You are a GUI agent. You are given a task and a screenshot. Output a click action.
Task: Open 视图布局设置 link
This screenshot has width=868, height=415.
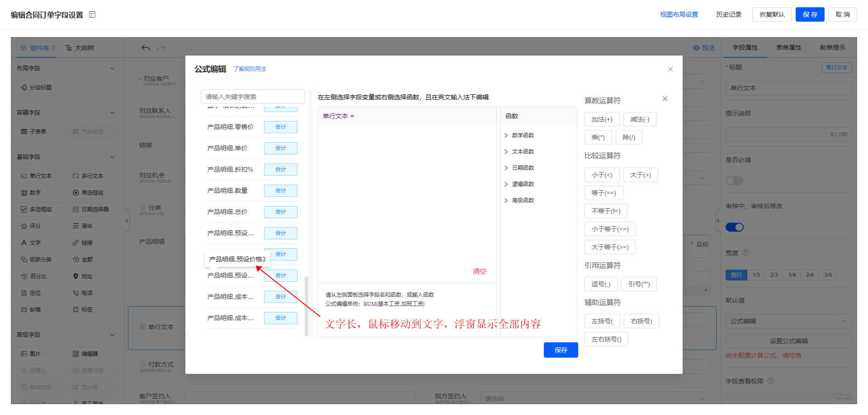679,14
